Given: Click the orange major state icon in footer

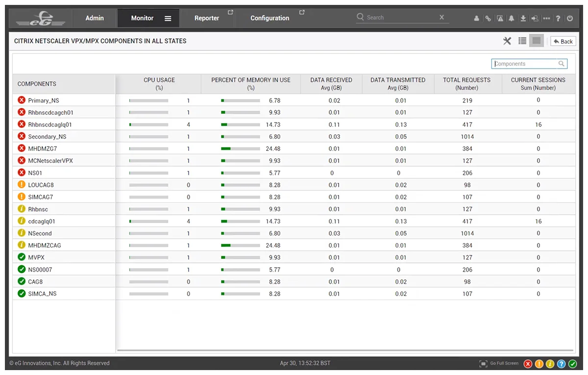Looking at the screenshot, I should pos(539,364).
